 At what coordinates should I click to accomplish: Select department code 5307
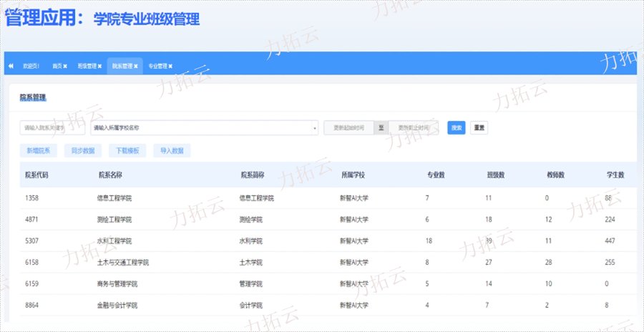click(x=31, y=241)
